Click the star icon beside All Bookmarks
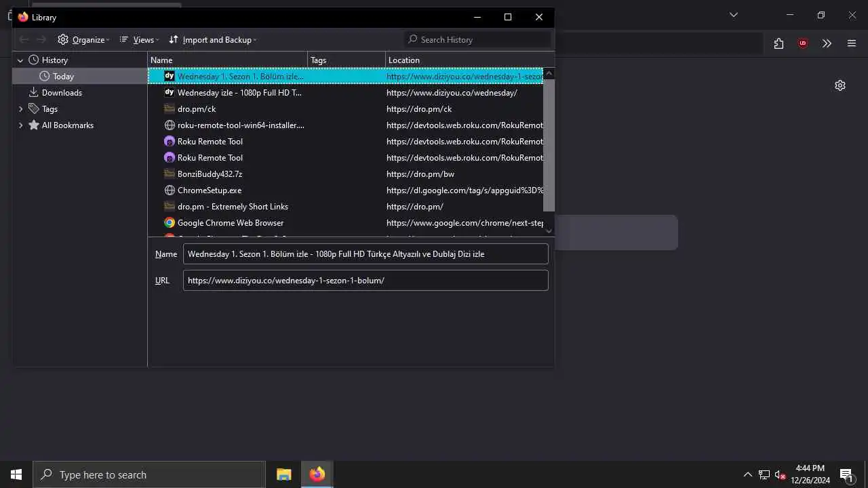This screenshot has height=488, width=868. [x=33, y=125]
